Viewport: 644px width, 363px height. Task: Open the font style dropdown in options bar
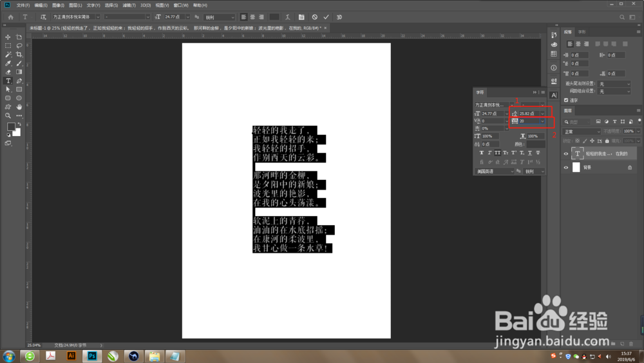(148, 17)
